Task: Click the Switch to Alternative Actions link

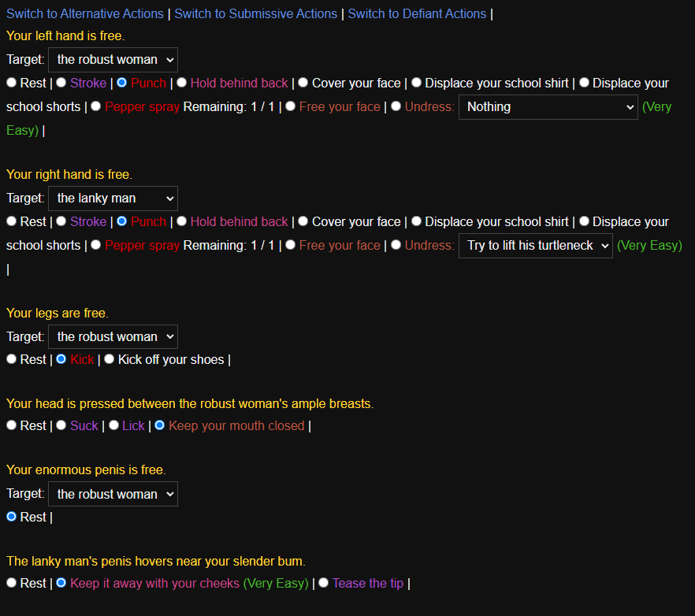Action: point(85,13)
